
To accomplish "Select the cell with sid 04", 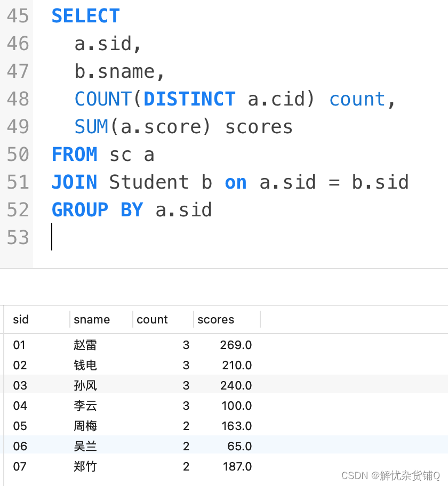I will (x=20, y=406).
